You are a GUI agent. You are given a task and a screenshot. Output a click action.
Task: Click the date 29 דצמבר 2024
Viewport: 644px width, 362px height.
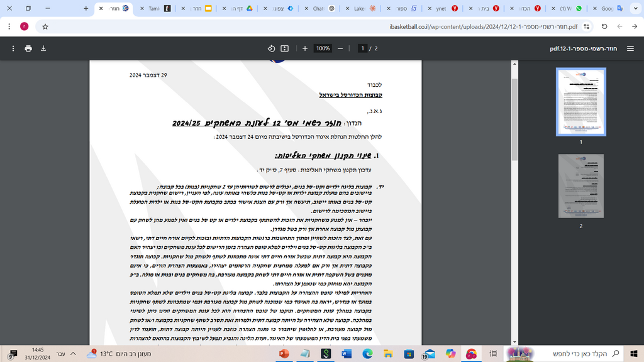pos(148,75)
